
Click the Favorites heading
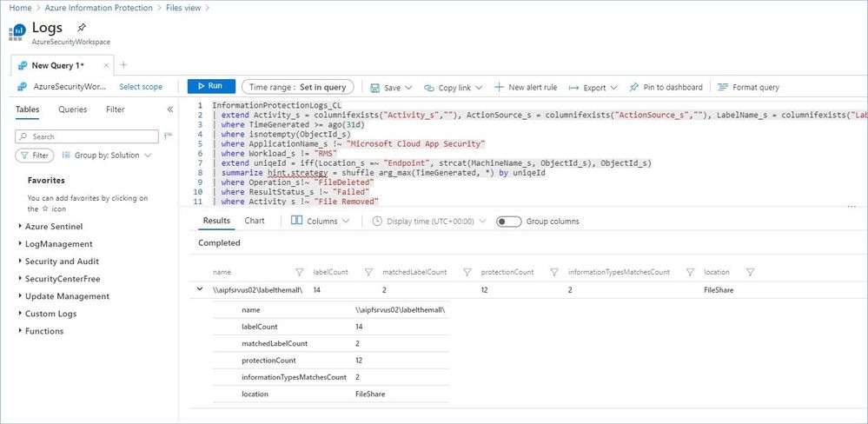46,181
